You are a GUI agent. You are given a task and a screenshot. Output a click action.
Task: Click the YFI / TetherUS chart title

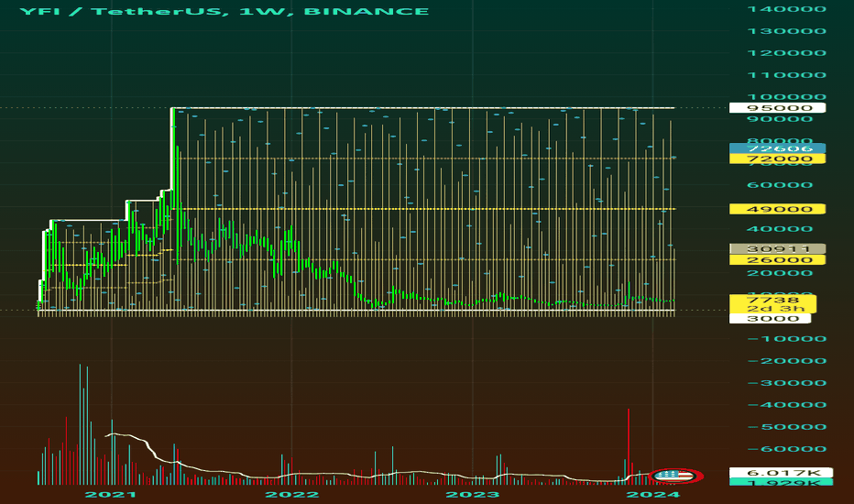224,11
